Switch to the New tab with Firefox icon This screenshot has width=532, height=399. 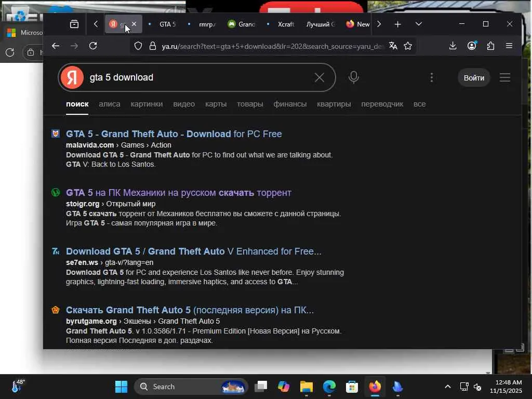(x=357, y=24)
